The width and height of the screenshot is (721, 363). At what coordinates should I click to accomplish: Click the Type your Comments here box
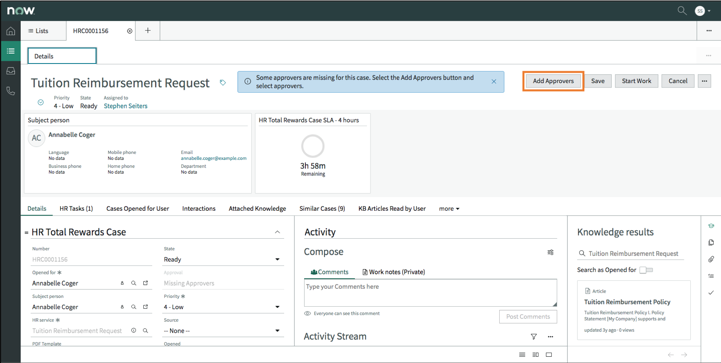[x=430, y=293]
